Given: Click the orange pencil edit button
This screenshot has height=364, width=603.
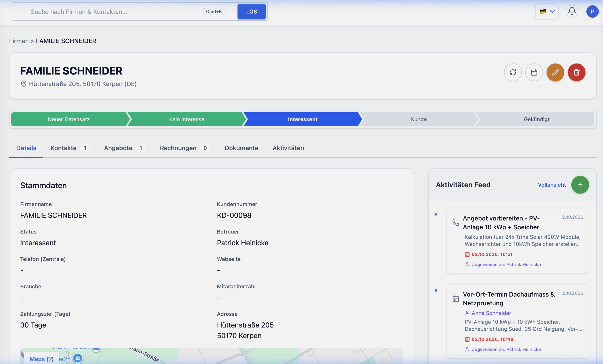Looking at the screenshot, I should pos(555,72).
